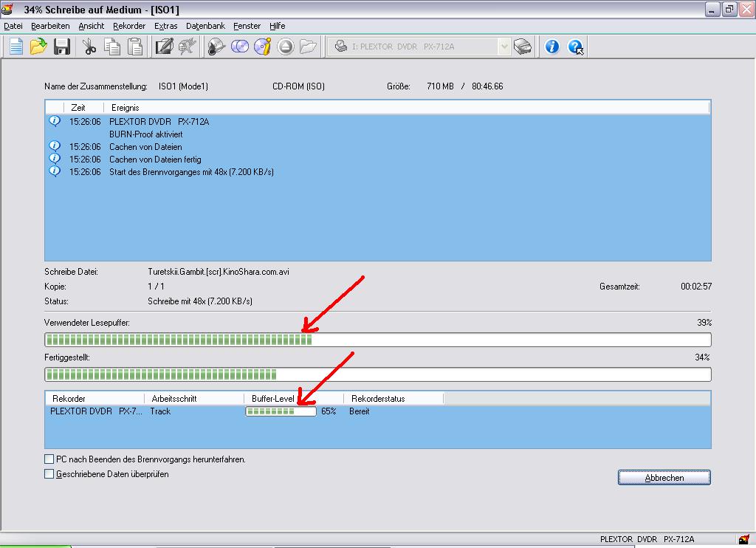The width and height of the screenshot is (756, 548).
Task: Tick 'Geschriebene Daten überprüfen' checkbox
Action: pos(49,473)
